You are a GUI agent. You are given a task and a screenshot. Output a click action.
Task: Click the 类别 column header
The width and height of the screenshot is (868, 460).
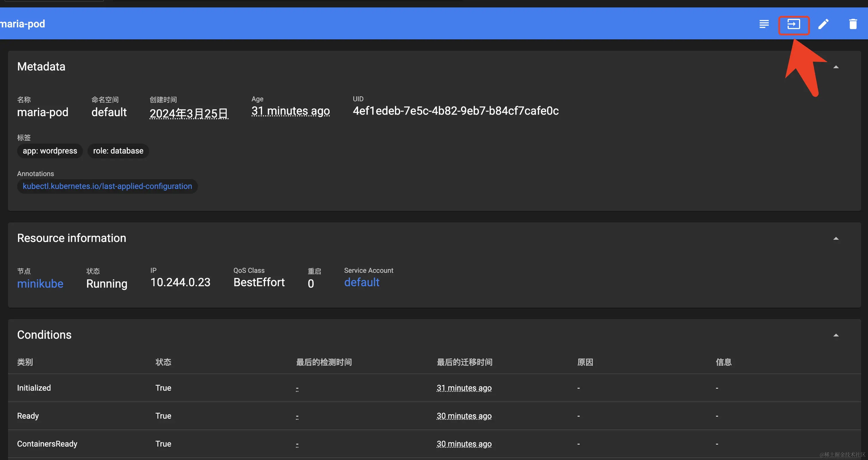point(25,362)
